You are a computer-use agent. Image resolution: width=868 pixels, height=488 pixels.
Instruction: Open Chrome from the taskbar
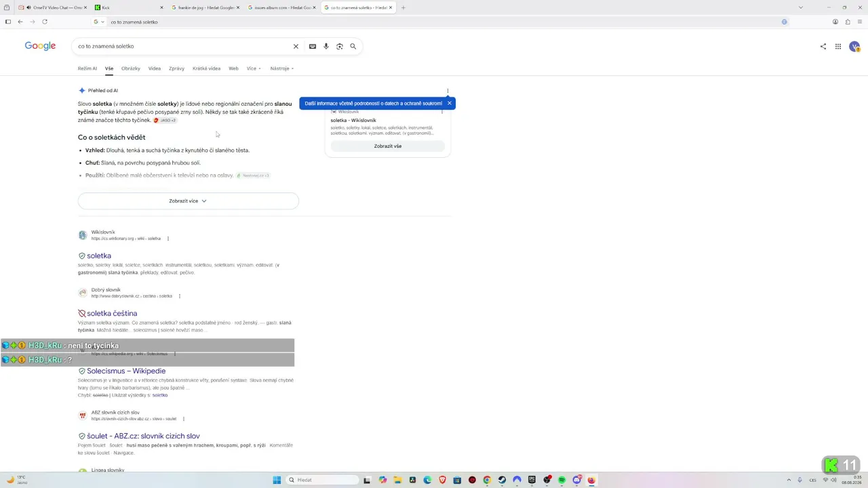[487, 480]
